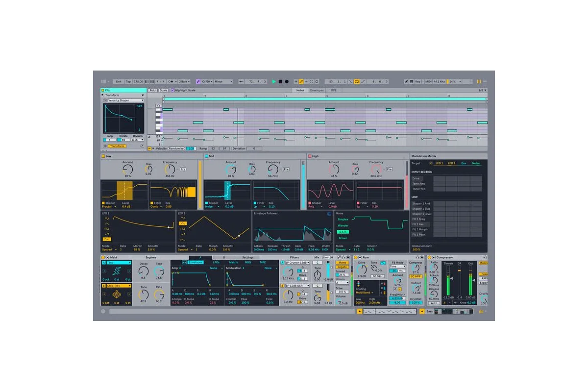Toggle the Roar tone filter shape icon

click(383, 263)
